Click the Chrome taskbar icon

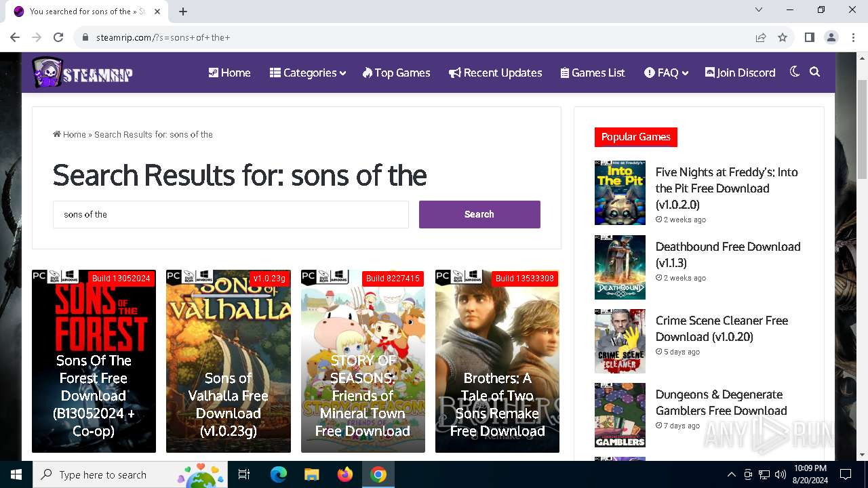tap(378, 474)
